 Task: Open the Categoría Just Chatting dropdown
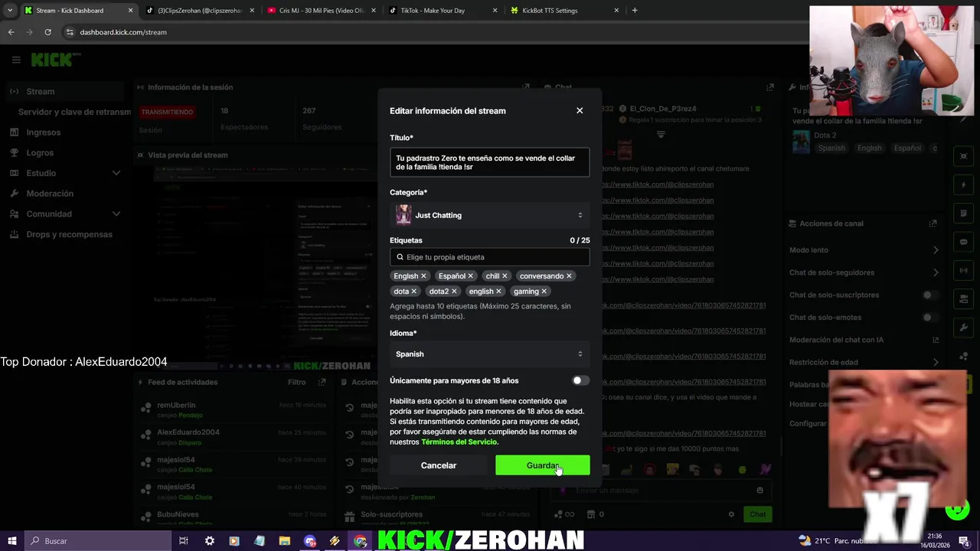[x=489, y=215]
